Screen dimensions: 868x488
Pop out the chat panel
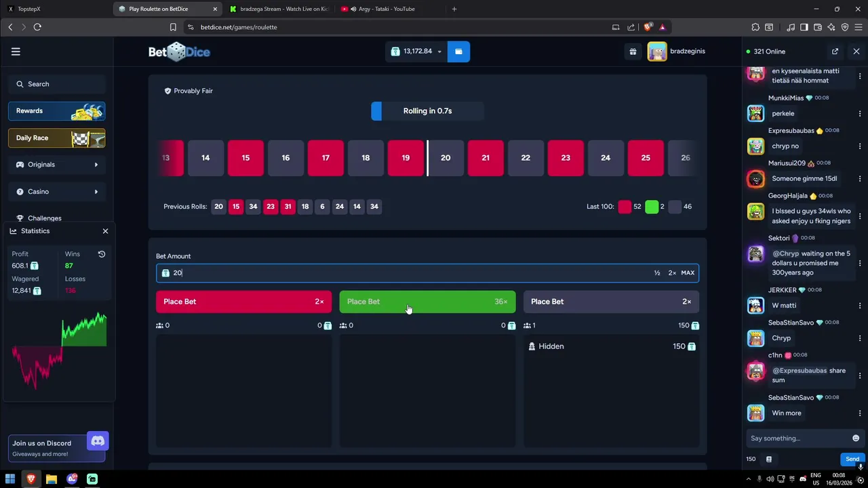(x=835, y=52)
